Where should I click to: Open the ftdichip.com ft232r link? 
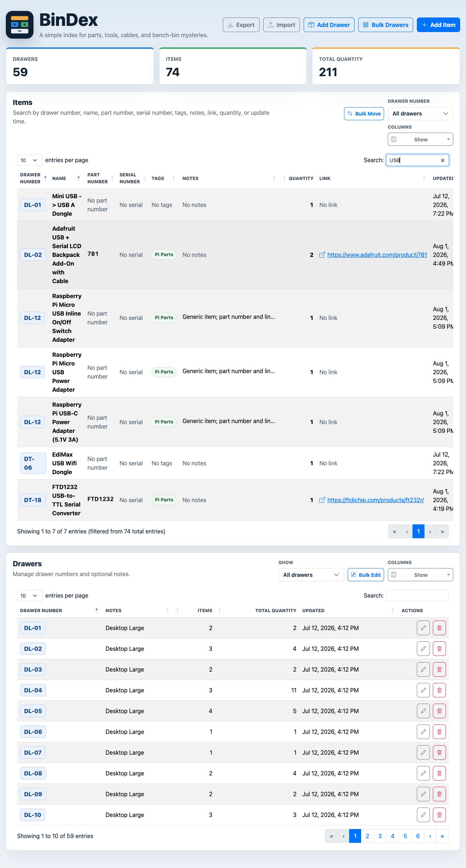(375, 500)
